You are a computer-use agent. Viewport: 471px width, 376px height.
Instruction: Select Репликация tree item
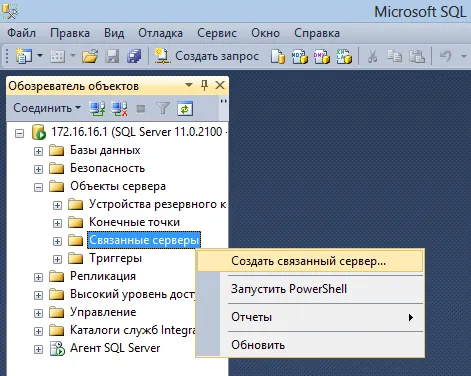[103, 276]
